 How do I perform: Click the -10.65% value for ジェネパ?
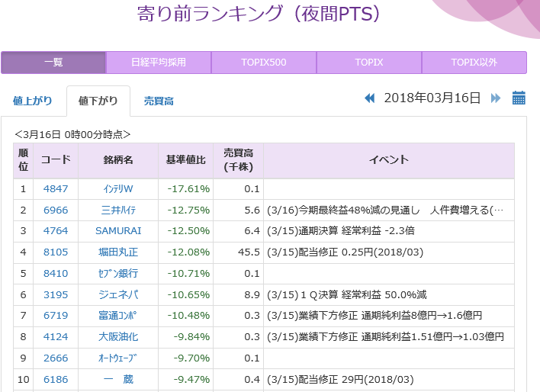coord(188,295)
